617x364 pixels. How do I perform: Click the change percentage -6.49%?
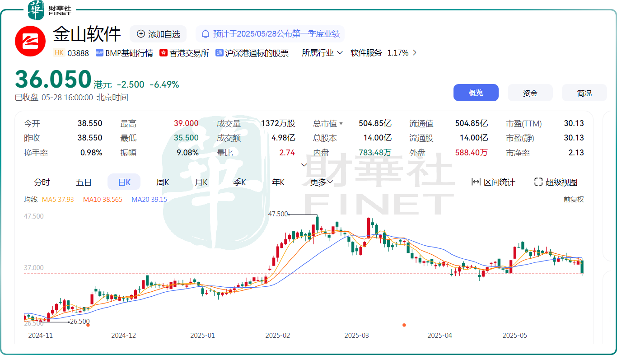(x=164, y=84)
